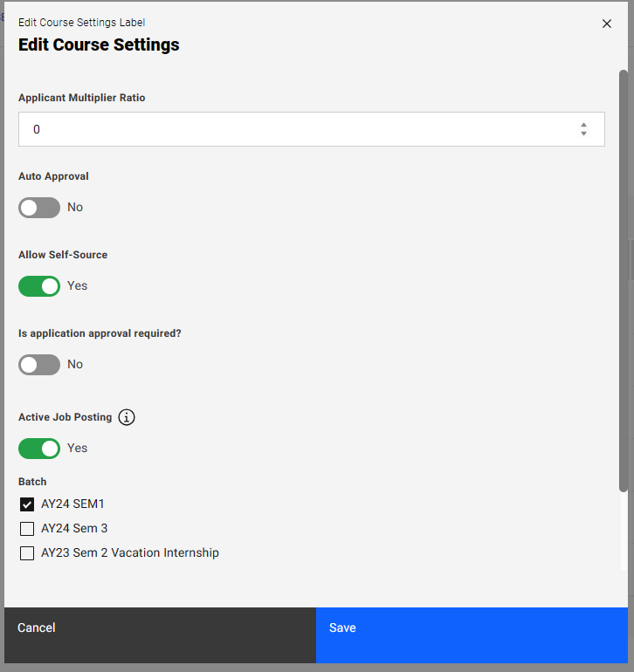Disable the Active Job Posting toggle

tap(39, 449)
